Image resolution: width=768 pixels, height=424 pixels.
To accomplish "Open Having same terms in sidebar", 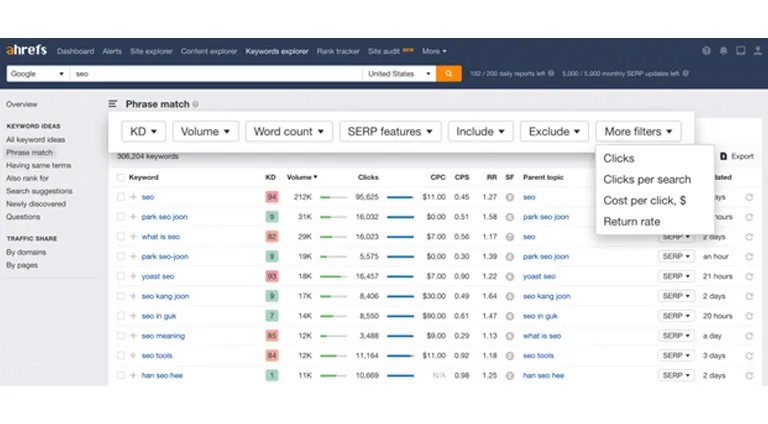I will (x=38, y=165).
